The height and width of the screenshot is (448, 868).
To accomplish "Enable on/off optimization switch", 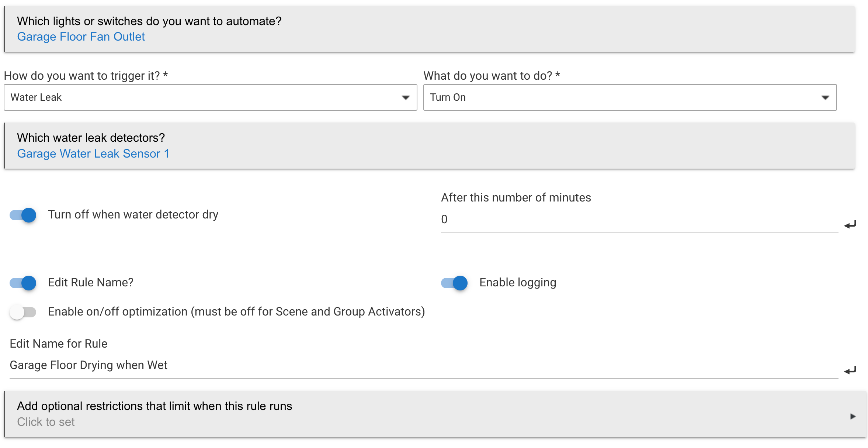I will click(23, 312).
